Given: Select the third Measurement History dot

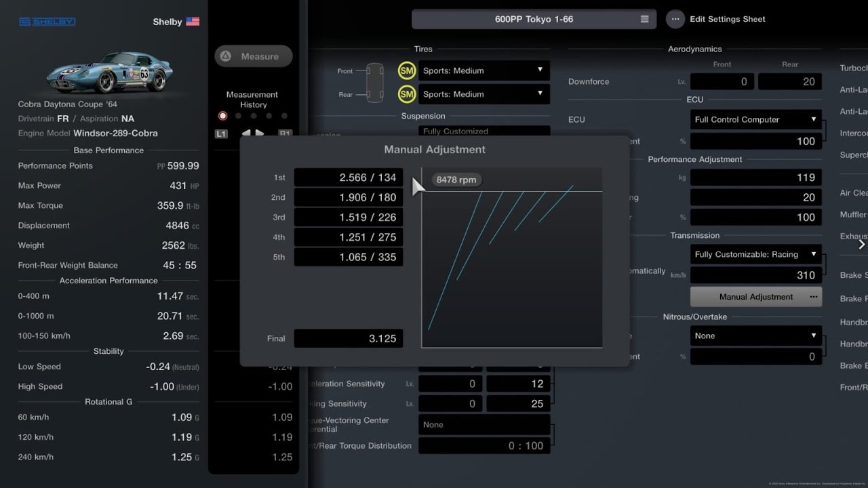Looking at the screenshot, I should [x=254, y=116].
